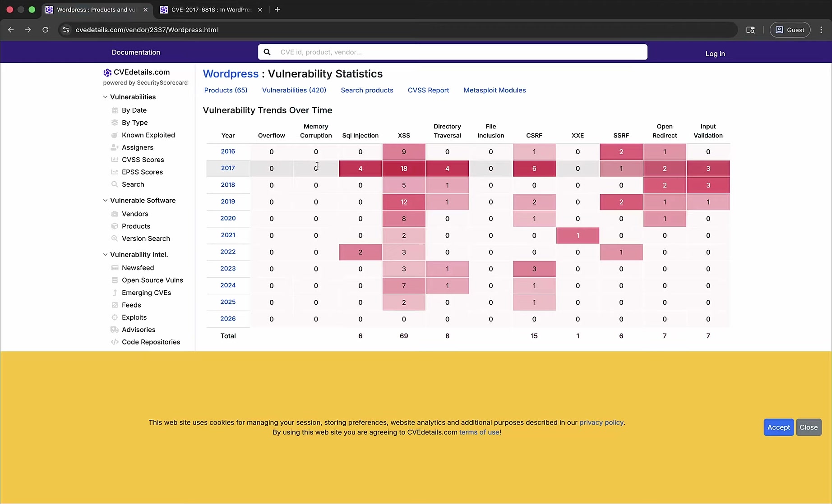Open Documentation in top navigation
Screen dimensions: 832x504
point(136,52)
